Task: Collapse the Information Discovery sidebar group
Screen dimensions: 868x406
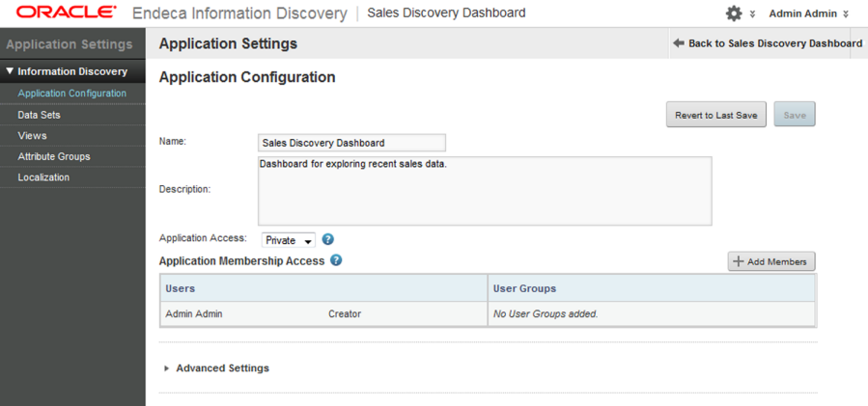Action: (x=10, y=71)
